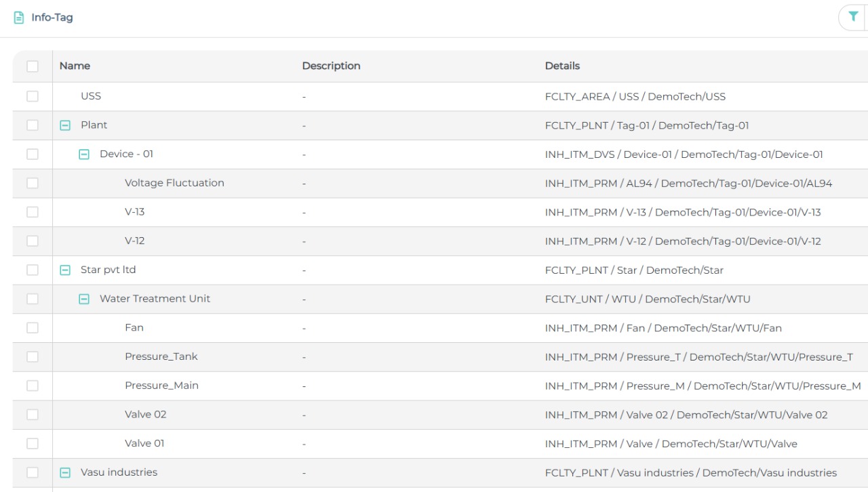The width and height of the screenshot is (868, 492).
Task: Select the Voltage Fluctuation row checkbox
Action: point(33,183)
